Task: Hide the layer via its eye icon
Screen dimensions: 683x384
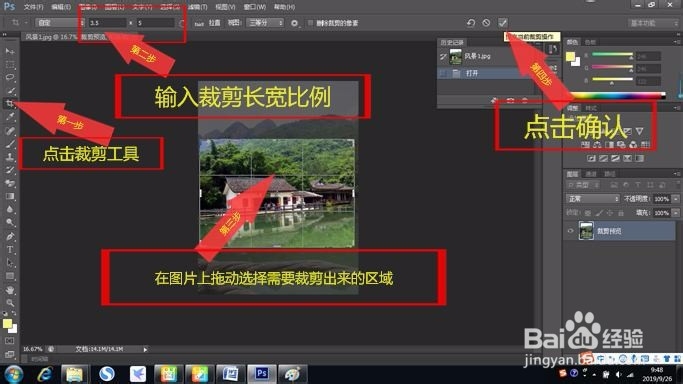Action: pos(570,231)
